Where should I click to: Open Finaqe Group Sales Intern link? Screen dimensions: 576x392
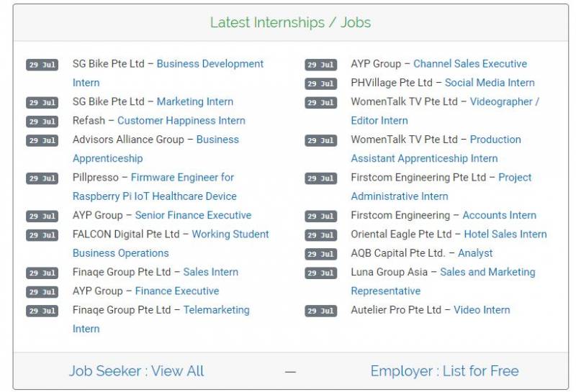[210, 273]
